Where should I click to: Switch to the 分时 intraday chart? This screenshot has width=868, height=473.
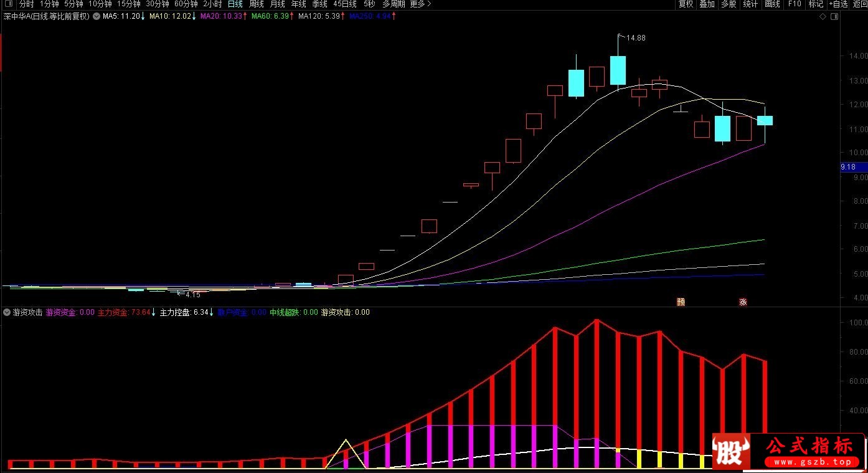click(x=27, y=4)
